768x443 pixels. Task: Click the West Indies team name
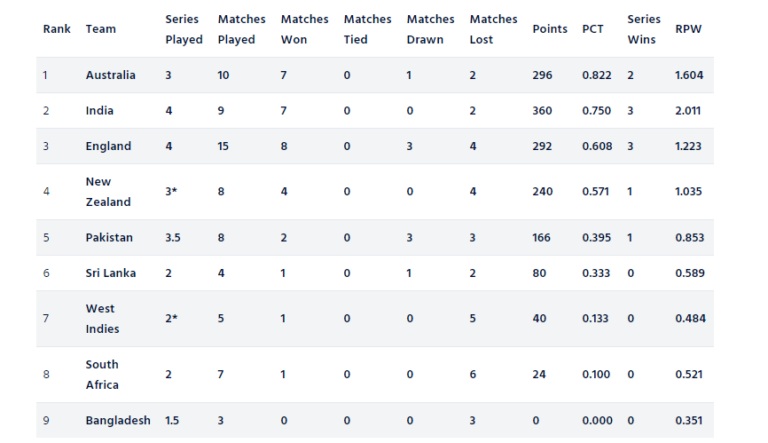coord(102,319)
